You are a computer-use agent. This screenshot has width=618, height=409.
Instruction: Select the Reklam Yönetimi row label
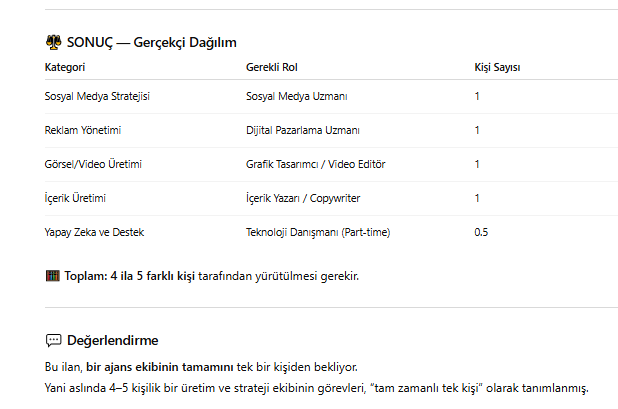click(x=83, y=130)
